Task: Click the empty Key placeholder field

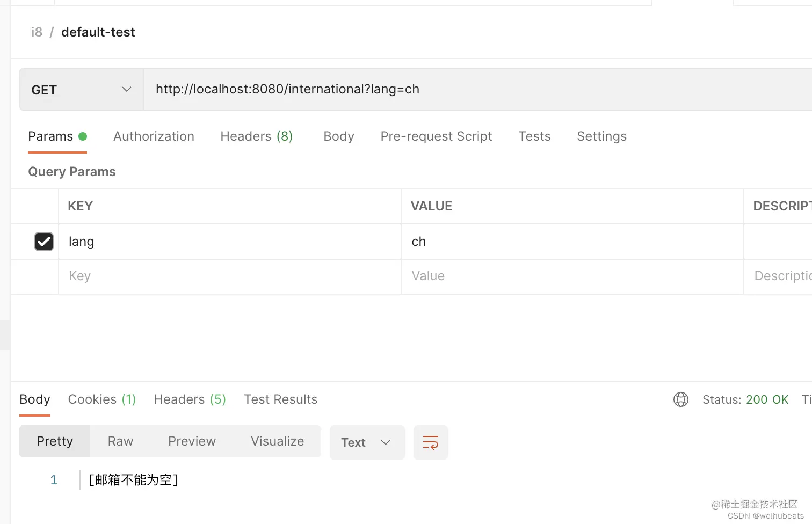Action: click(x=230, y=276)
